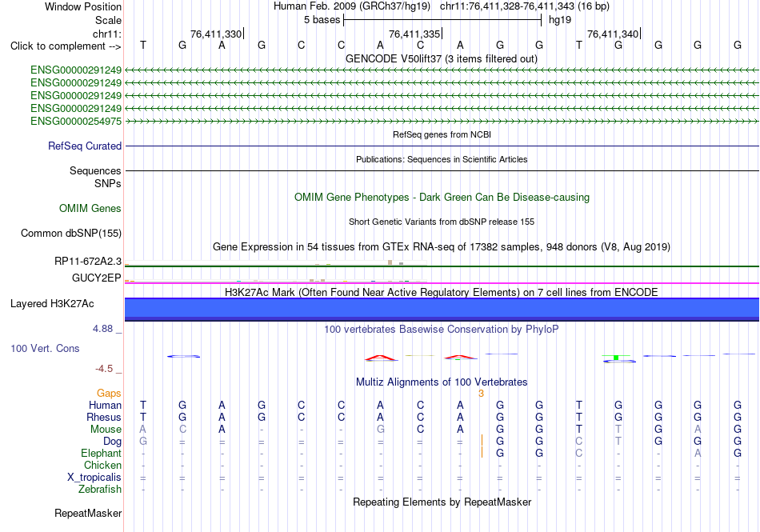Viewport: 760px width, 532px height.
Task: Click the '5 bases' scale label
Action: 322,20
